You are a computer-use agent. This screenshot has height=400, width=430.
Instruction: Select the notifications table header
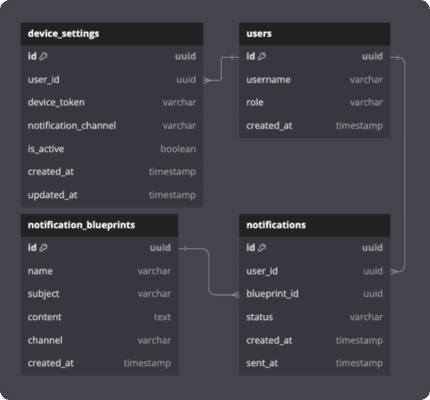pyautogui.click(x=315, y=225)
